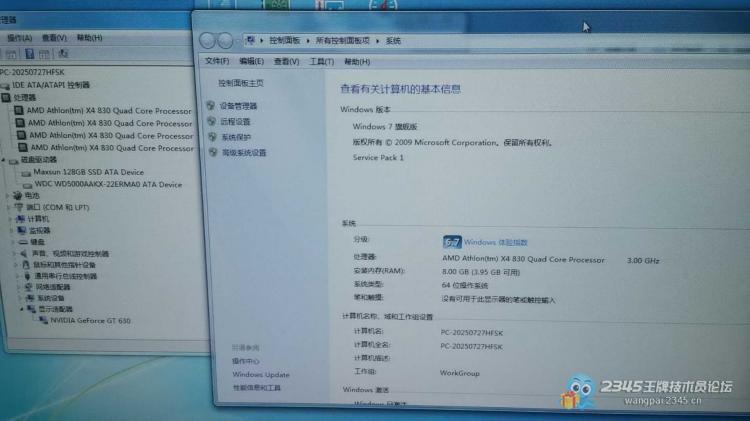
Task: Select the 鼠标和其他指针设备 mouse icon
Action: (26, 265)
